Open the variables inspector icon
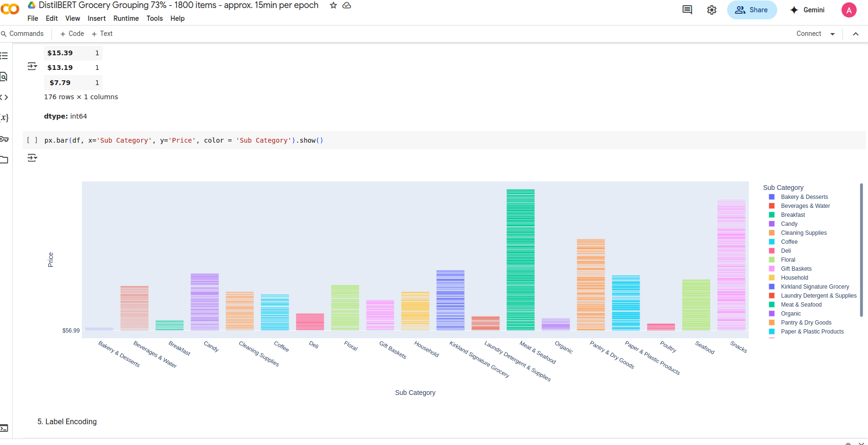Screen dimensions: 868x445 4,118
